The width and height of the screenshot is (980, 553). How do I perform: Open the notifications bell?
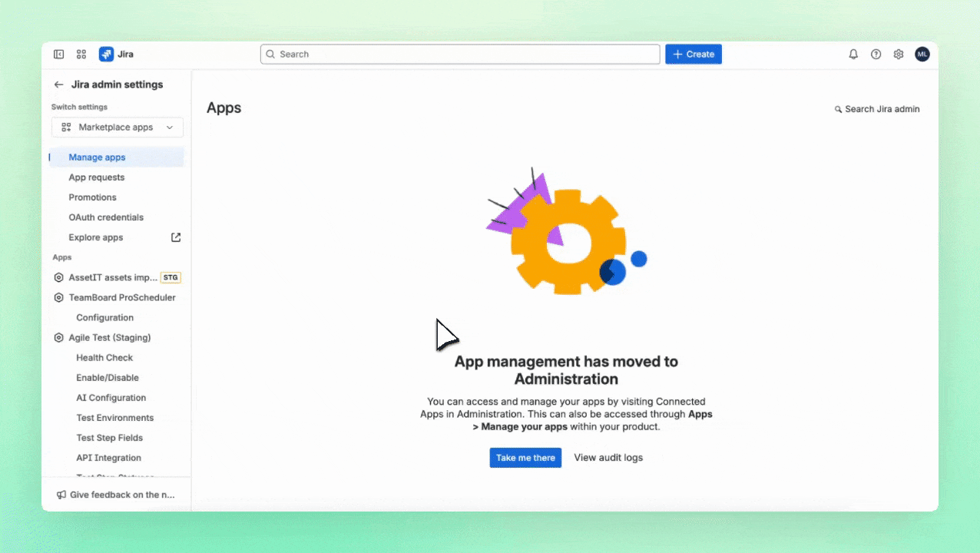click(x=853, y=55)
